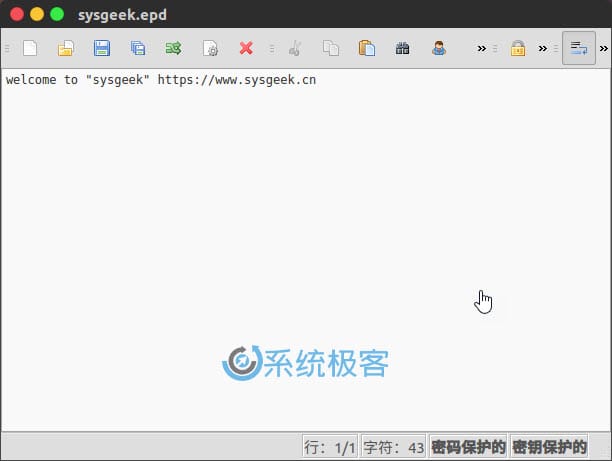Click the Copy icon

330,48
